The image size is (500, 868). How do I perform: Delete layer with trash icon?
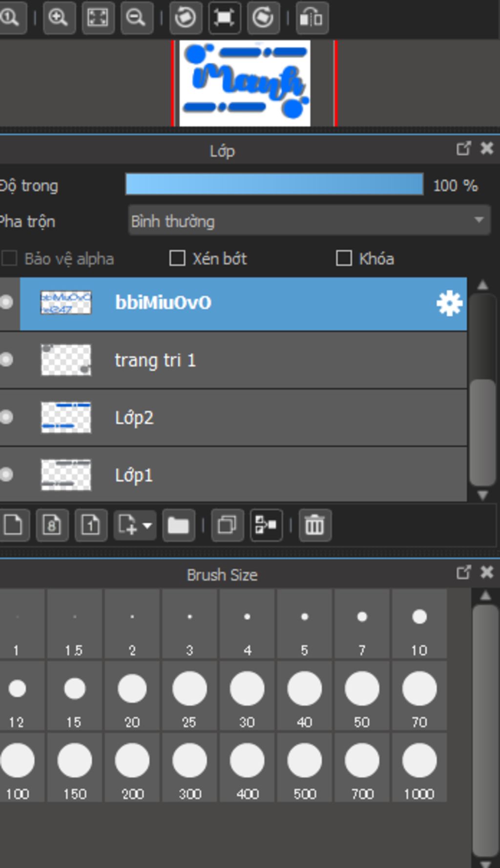314,526
